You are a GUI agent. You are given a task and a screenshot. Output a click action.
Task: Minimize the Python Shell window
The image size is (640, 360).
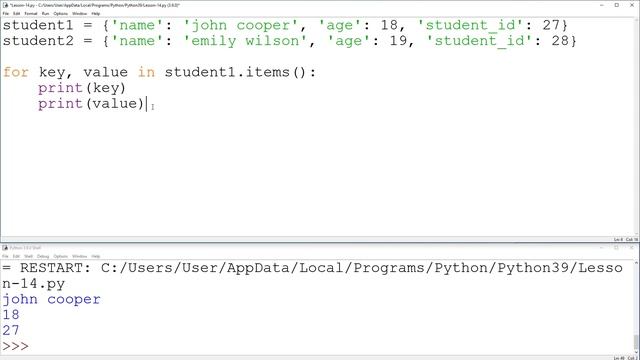pyautogui.click(x=602, y=248)
